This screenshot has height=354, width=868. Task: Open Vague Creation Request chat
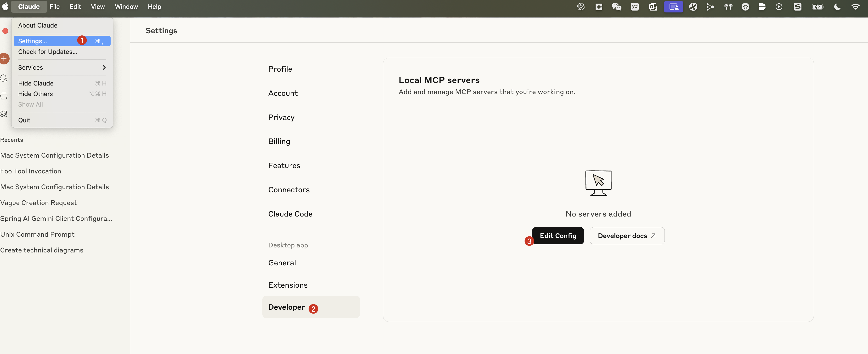[38, 203]
